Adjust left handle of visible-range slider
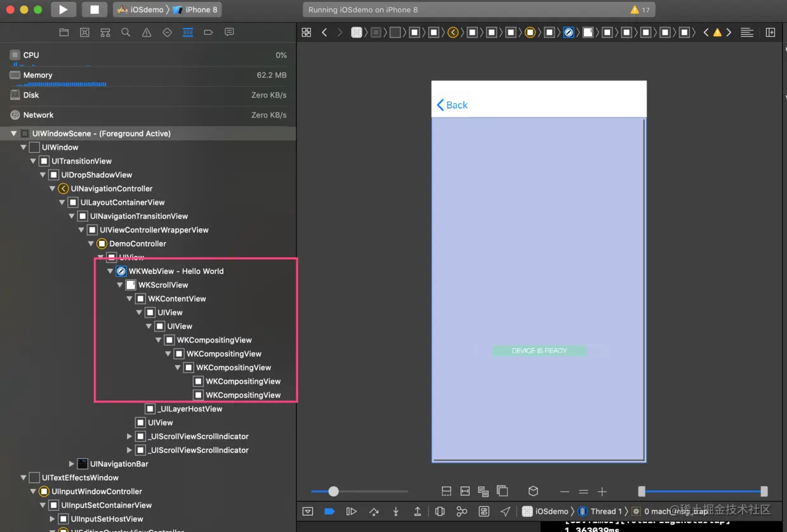Image resolution: width=787 pixels, height=532 pixels. pyautogui.click(x=642, y=491)
